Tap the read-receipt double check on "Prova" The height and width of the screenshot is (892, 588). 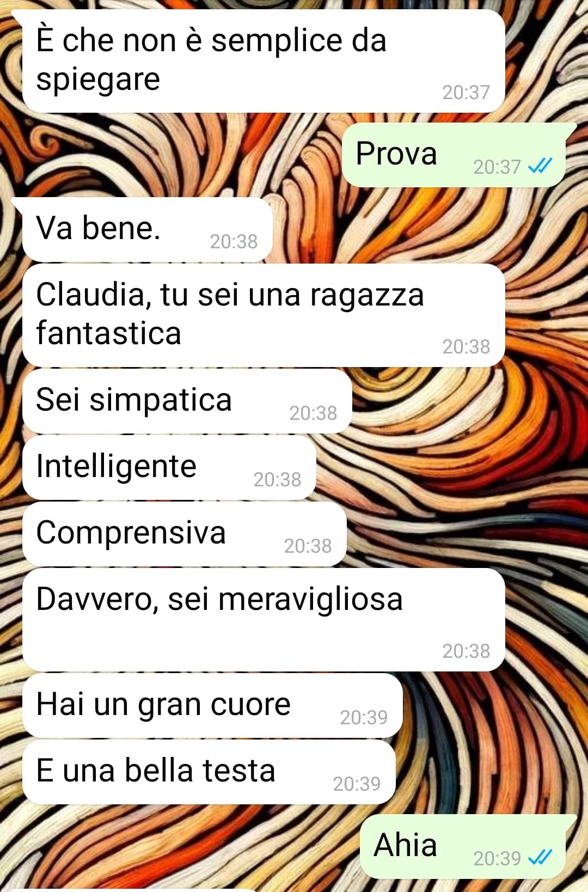click(x=541, y=166)
